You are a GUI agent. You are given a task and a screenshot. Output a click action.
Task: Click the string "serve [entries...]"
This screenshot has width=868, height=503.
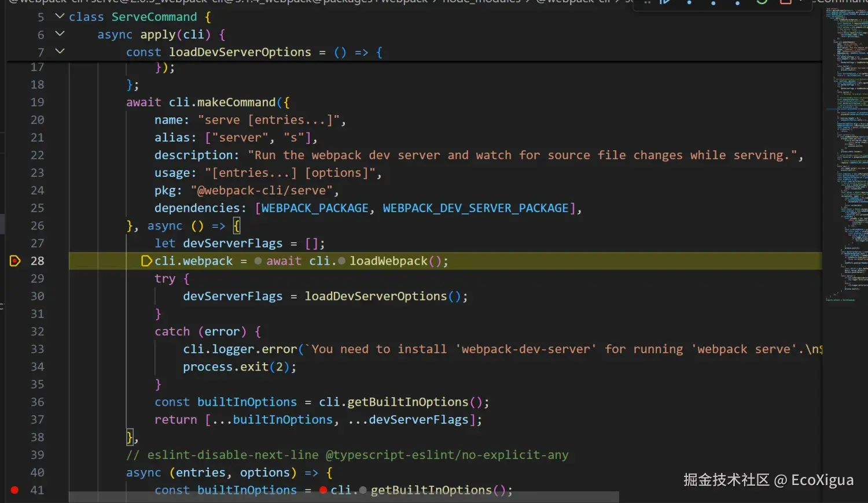click(269, 120)
